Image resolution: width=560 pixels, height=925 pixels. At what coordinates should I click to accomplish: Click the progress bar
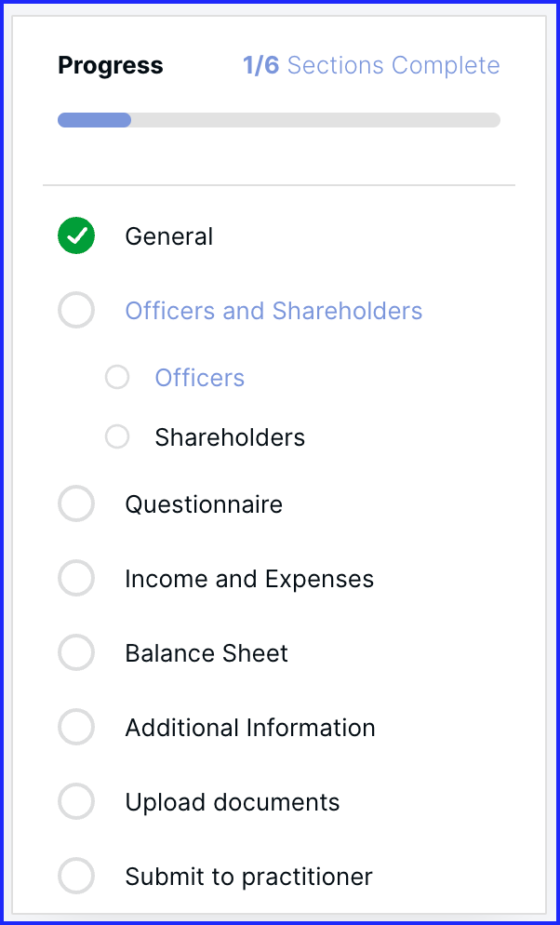coord(279,120)
